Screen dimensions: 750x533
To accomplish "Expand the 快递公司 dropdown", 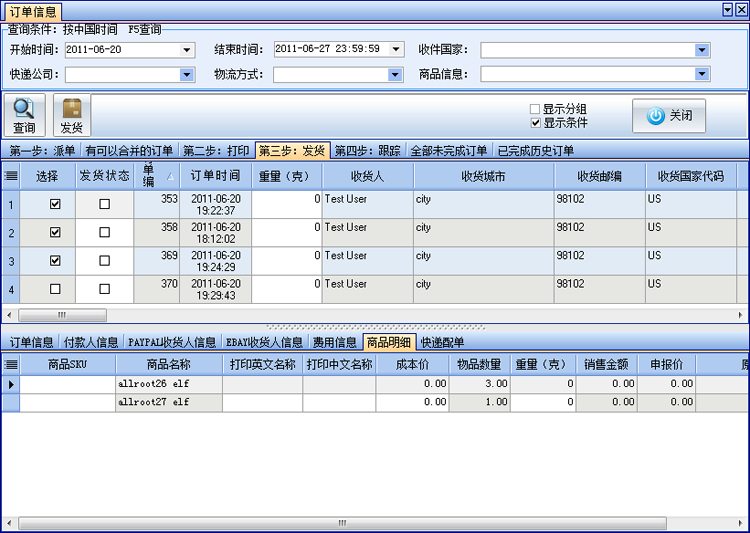I will (x=187, y=74).
